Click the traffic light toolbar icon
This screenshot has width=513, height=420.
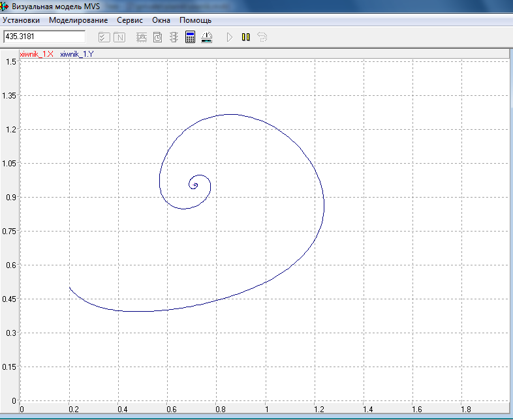[x=174, y=37]
